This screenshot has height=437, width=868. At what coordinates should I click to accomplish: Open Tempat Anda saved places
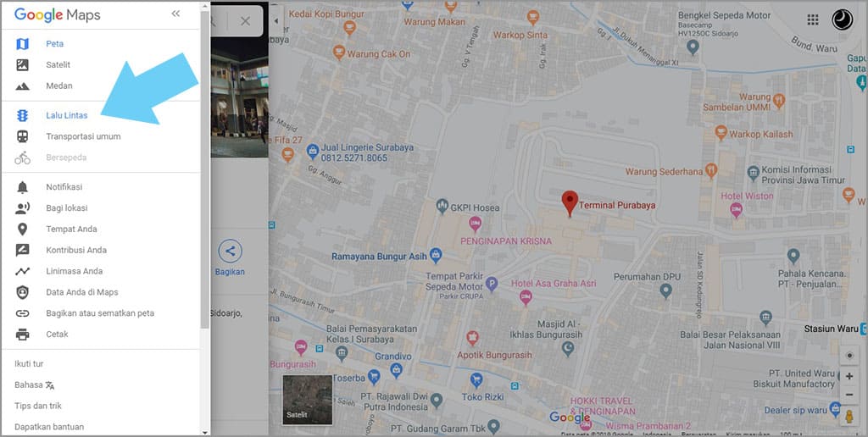[x=71, y=230]
